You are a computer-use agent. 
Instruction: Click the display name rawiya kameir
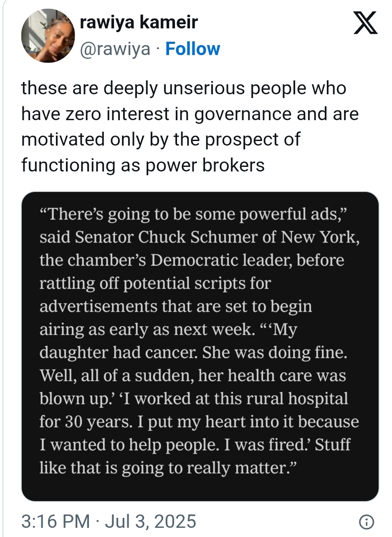(139, 23)
